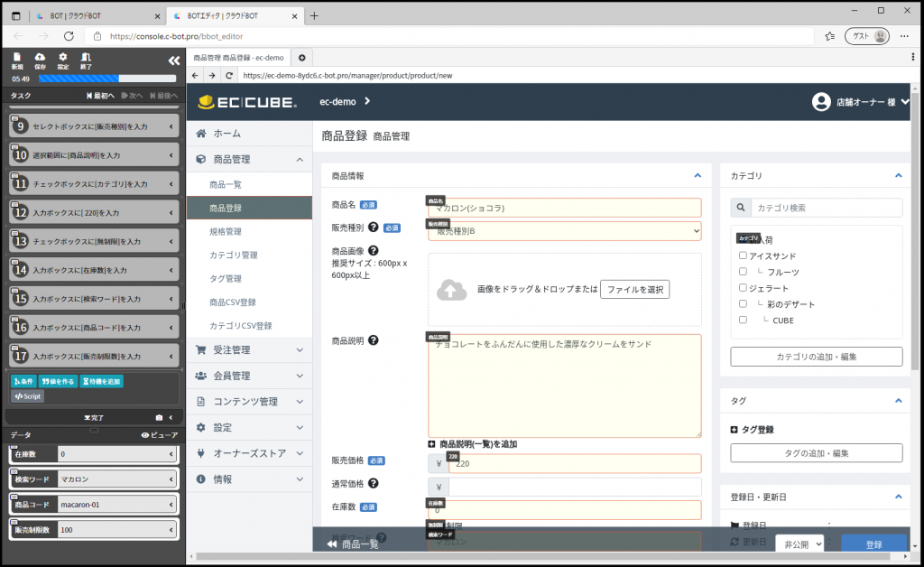Image resolution: width=924 pixels, height=567 pixels.
Task: Click the 店舗オーナー user avatar icon
Action: pyautogui.click(x=821, y=102)
